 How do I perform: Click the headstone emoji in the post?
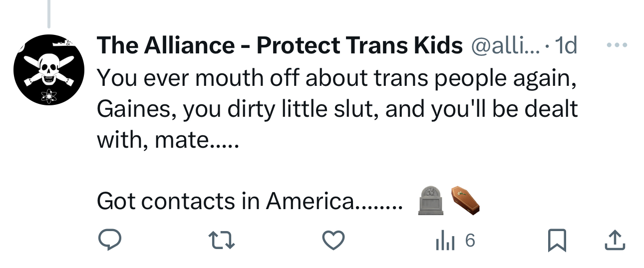[x=430, y=201]
